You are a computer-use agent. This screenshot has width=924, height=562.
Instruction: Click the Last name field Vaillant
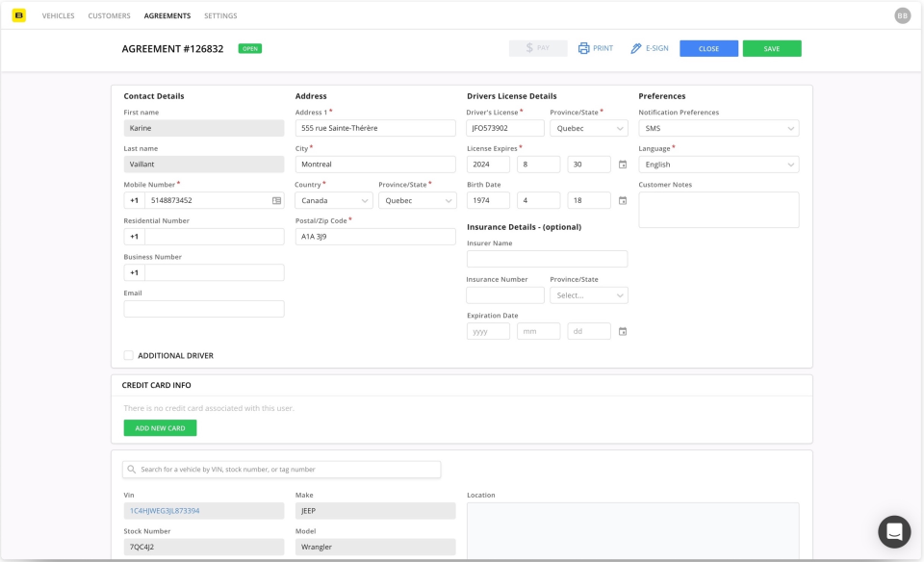click(203, 165)
